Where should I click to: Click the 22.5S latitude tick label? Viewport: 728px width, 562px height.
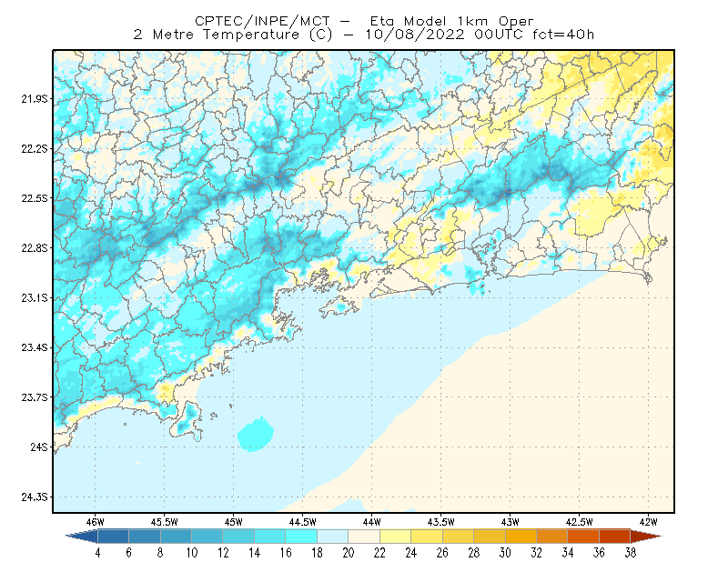point(35,198)
